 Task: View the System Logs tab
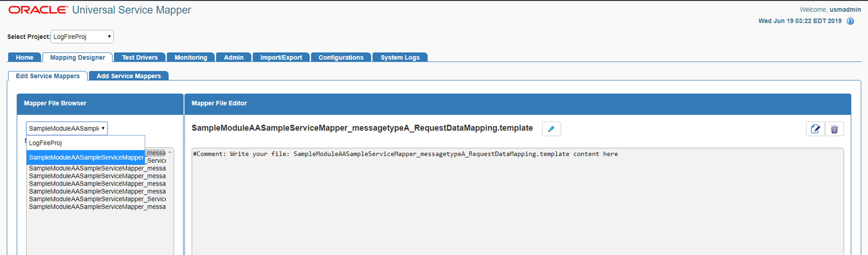click(x=400, y=57)
